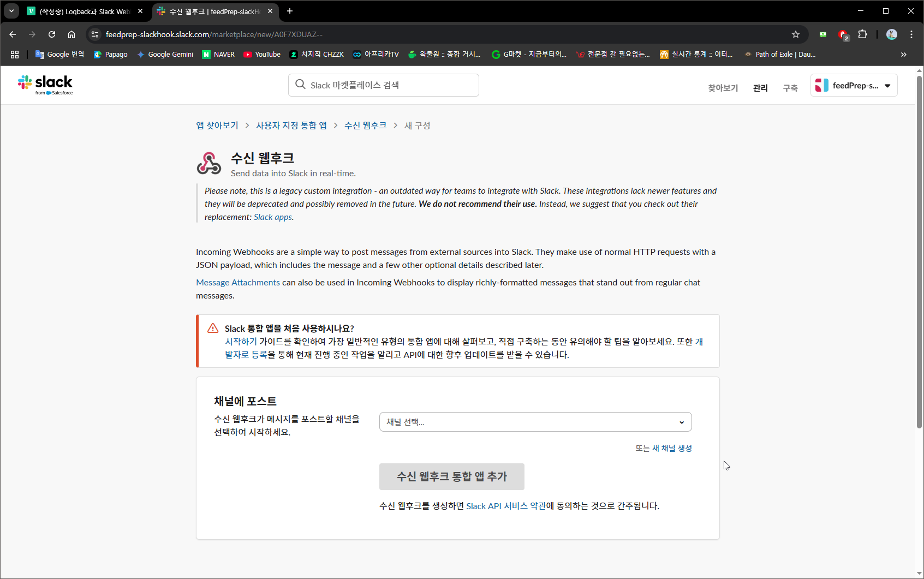Open 전문점 갈 필요없는 bookmark
The width and height of the screenshot is (924, 579).
(613, 55)
